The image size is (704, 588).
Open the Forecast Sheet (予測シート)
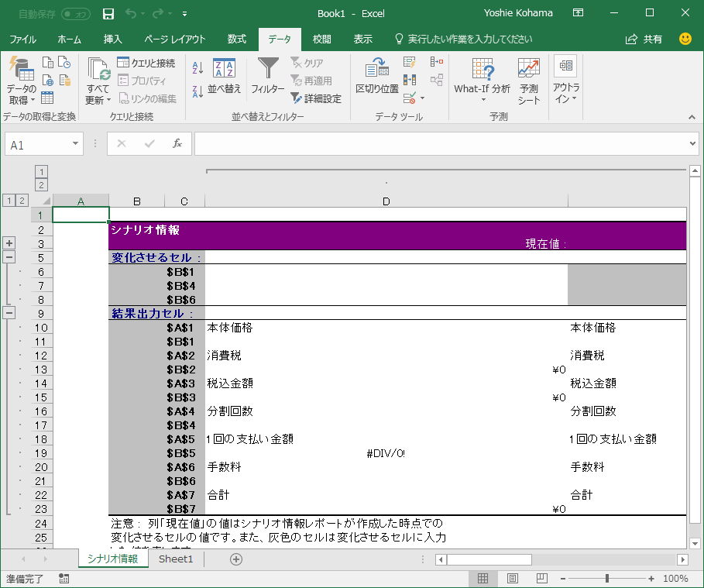[x=529, y=81]
